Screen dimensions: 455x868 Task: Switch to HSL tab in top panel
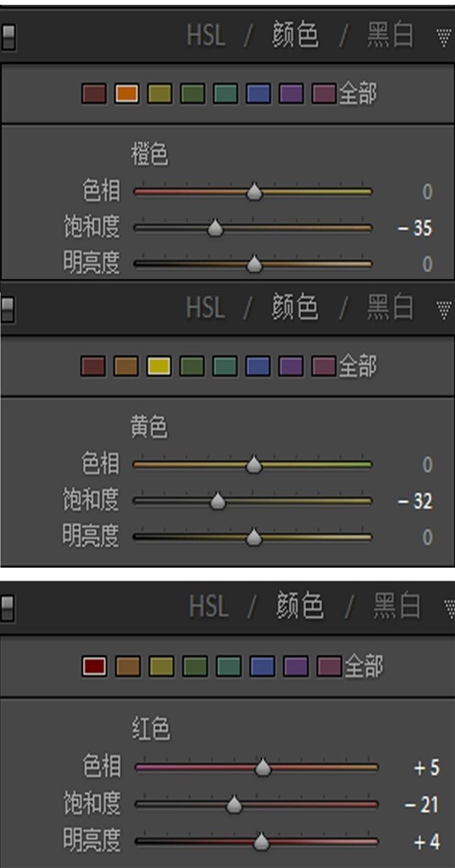206,36
